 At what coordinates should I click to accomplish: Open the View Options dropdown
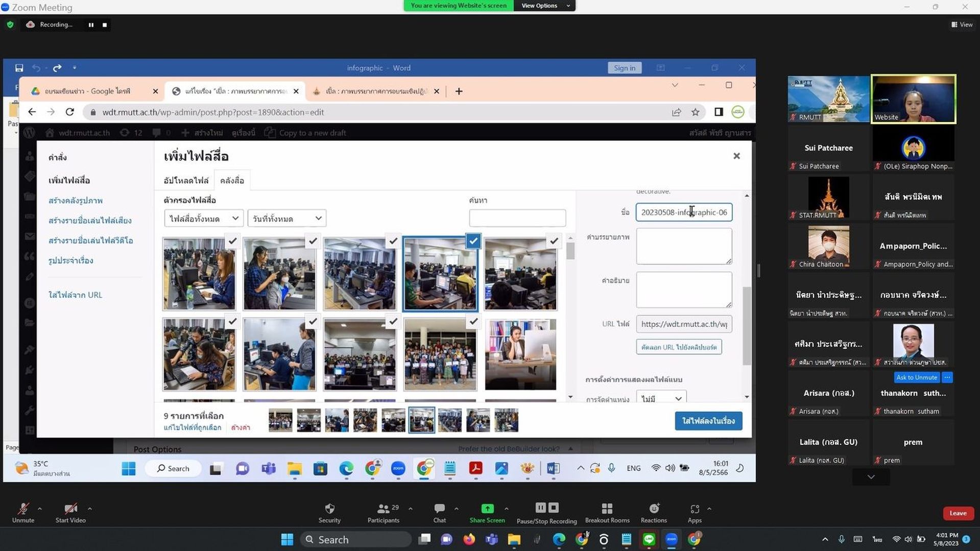pyautogui.click(x=544, y=6)
